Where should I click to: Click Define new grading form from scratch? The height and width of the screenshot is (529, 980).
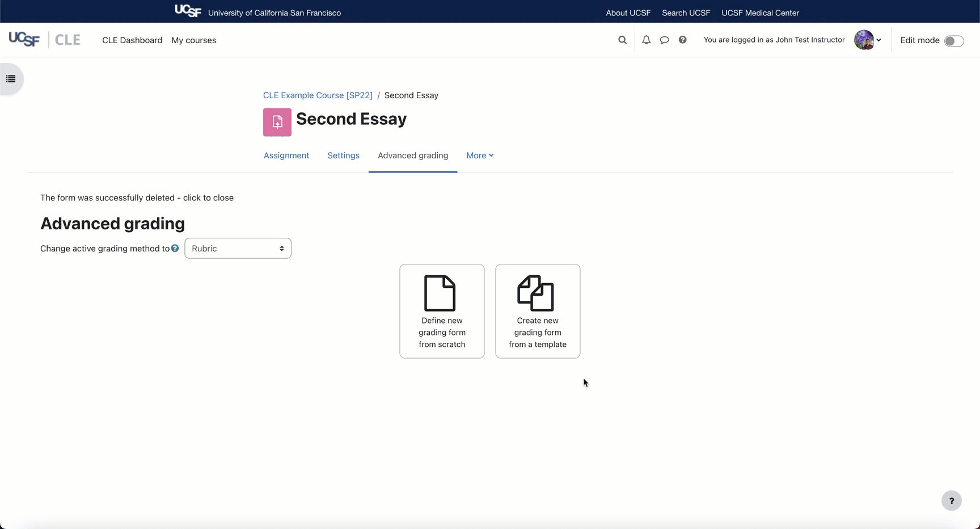click(442, 311)
